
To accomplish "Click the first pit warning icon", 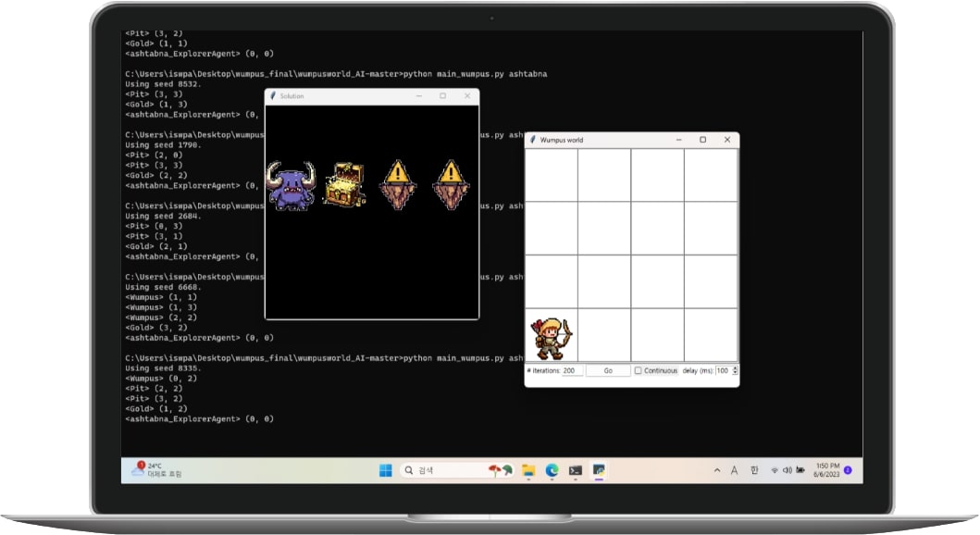I will (397, 185).
